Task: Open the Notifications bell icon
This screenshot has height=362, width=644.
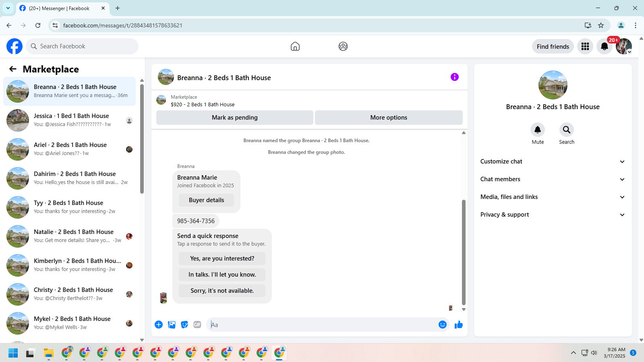Action: click(605, 46)
